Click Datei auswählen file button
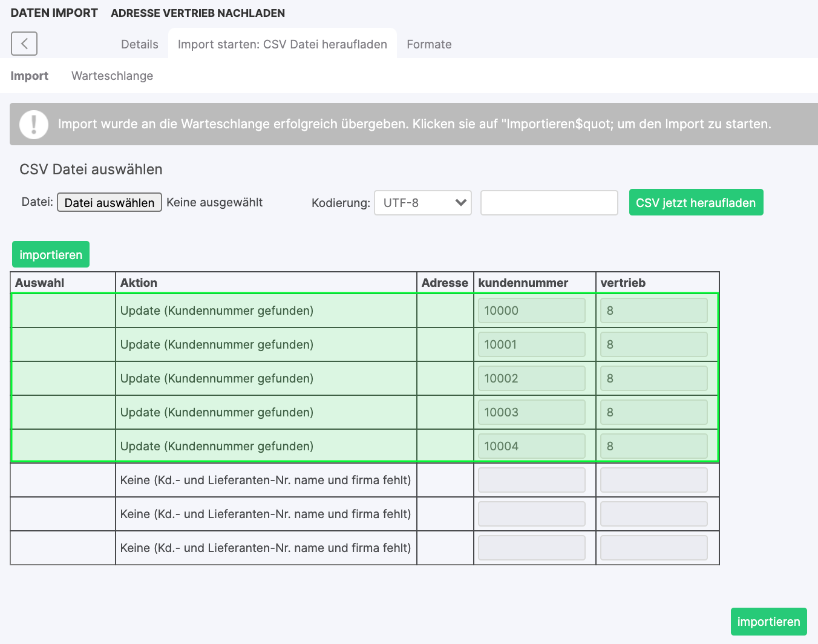This screenshot has height=644, width=818. click(x=110, y=202)
